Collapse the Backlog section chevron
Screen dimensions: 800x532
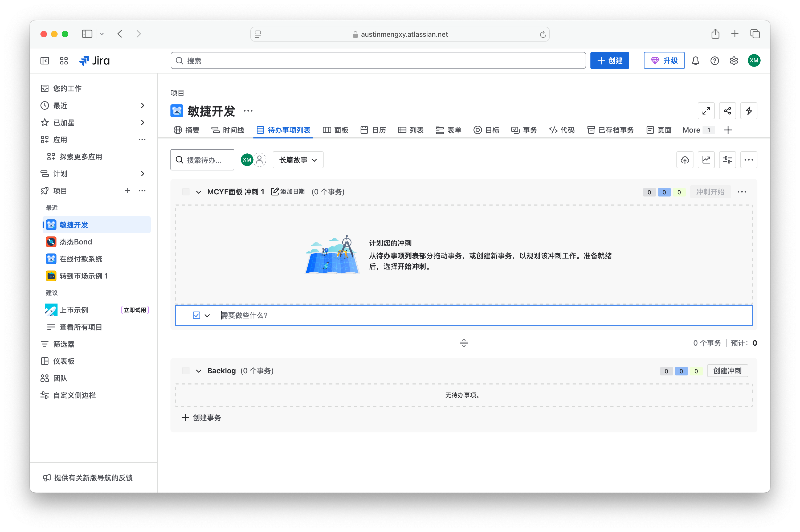tap(198, 371)
